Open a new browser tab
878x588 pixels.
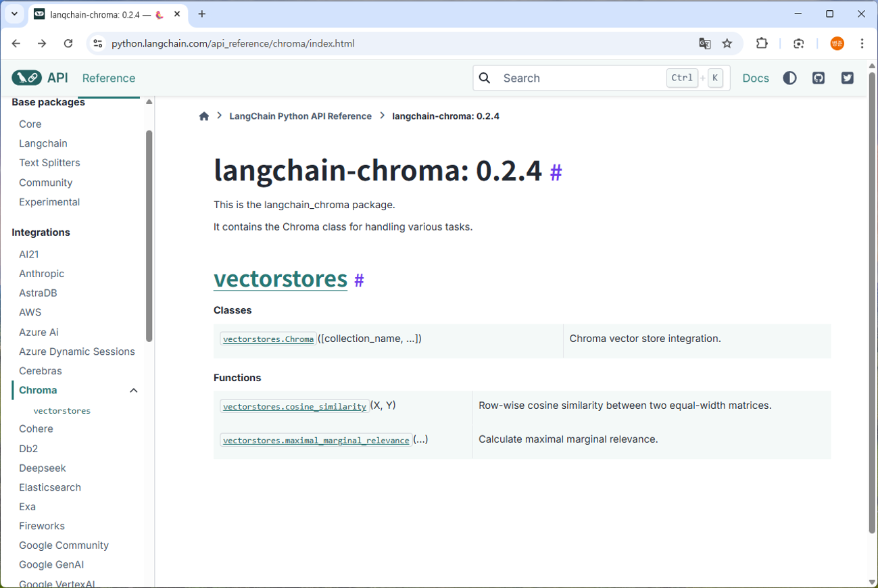[x=202, y=14]
